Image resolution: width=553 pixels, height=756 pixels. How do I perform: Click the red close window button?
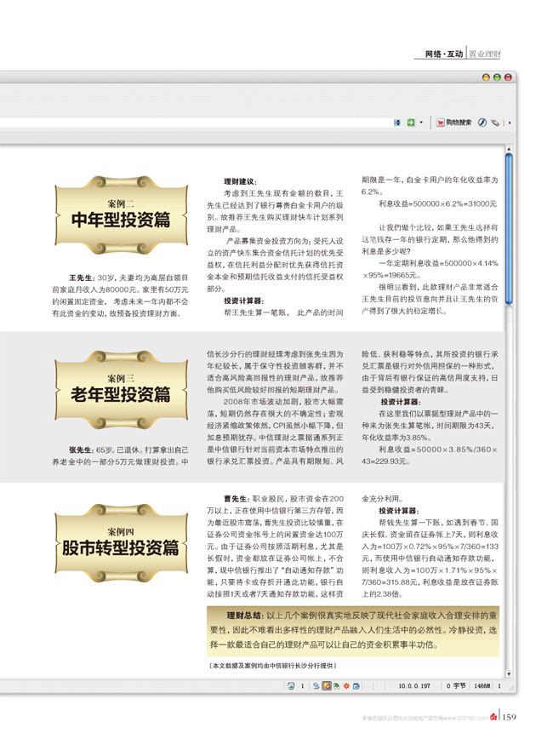point(508,77)
